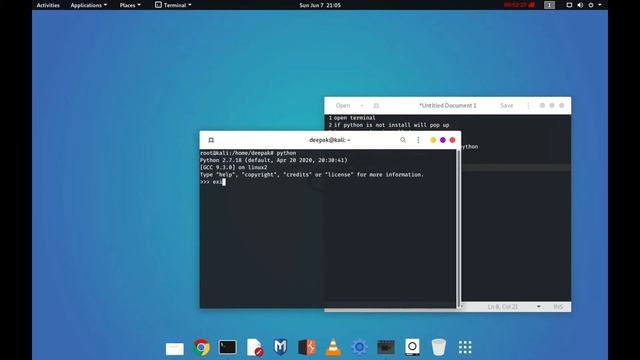
Task: Click the Ln 8, Col 21 position indicator
Action: click(502, 307)
